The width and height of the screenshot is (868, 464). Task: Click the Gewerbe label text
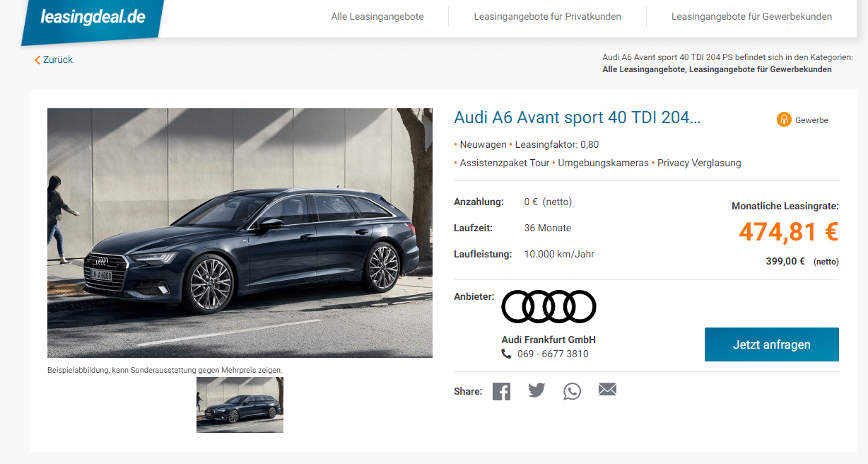[811, 120]
